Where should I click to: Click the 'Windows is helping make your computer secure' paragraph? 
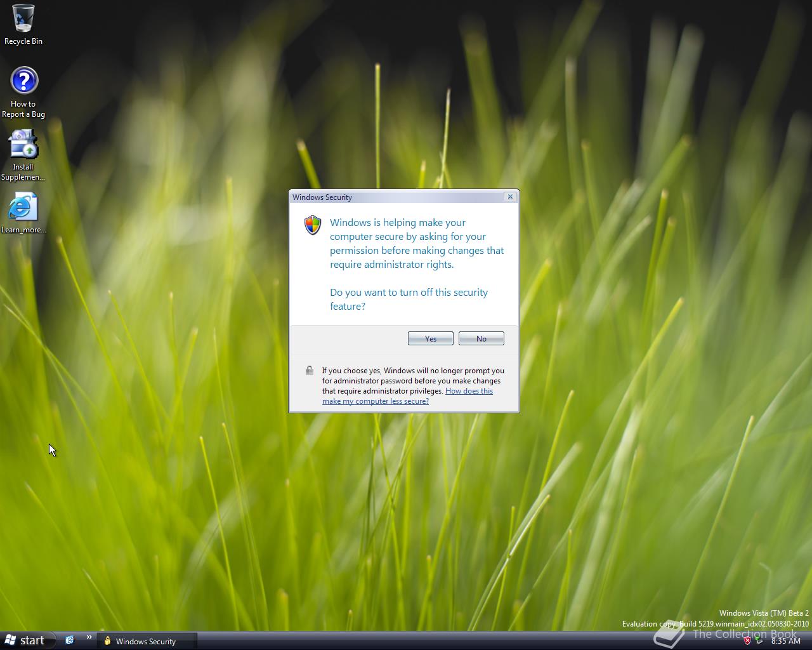coord(417,243)
